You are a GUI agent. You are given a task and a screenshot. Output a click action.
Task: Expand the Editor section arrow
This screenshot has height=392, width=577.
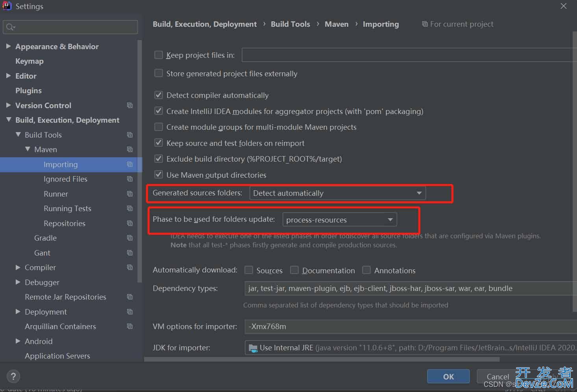click(8, 75)
